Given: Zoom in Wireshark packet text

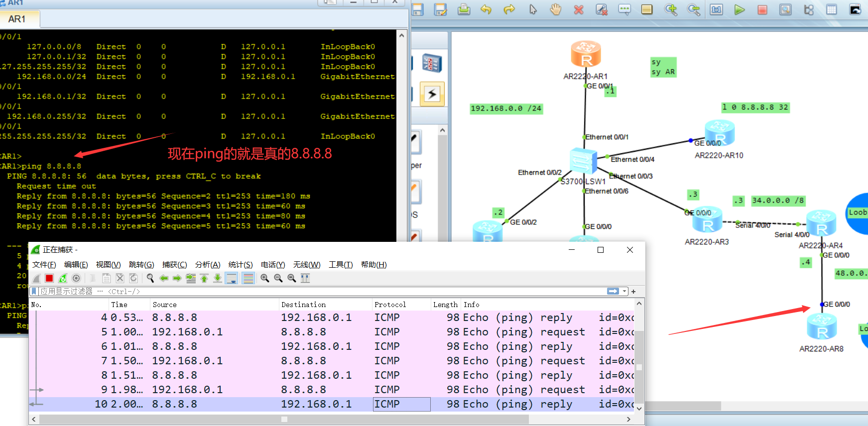Looking at the screenshot, I should (x=265, y=278).
